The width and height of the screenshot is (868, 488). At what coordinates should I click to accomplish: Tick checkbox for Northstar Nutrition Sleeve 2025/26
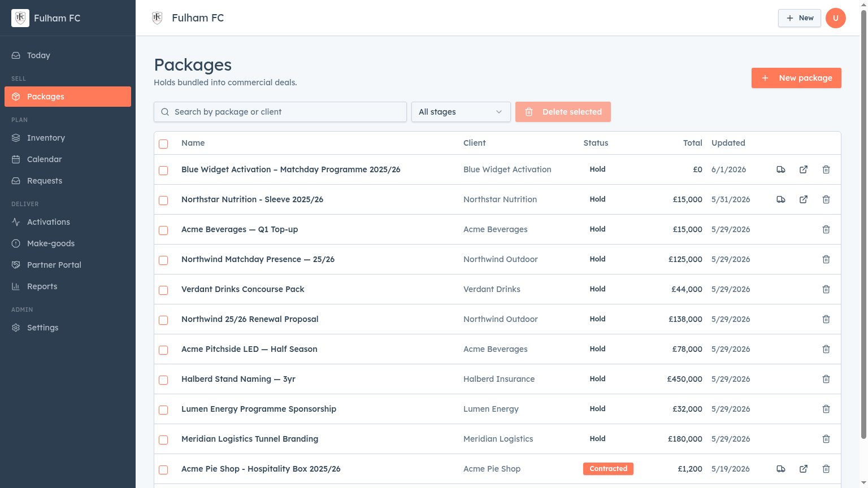coord(163,201)
